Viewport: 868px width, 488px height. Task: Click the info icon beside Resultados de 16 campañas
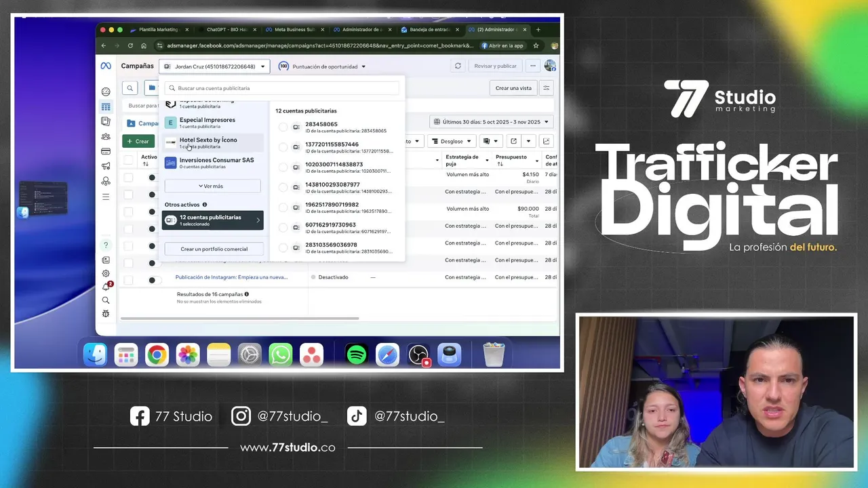pos(246,294)
